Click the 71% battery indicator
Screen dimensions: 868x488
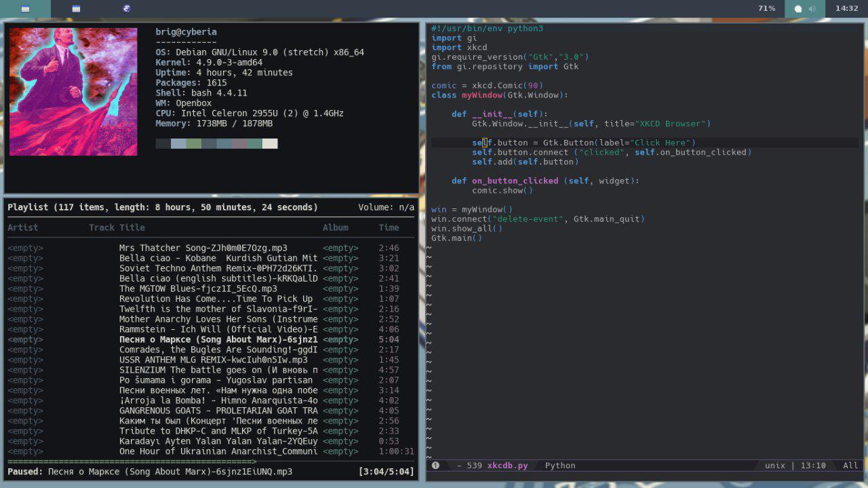tap(766, 9)
